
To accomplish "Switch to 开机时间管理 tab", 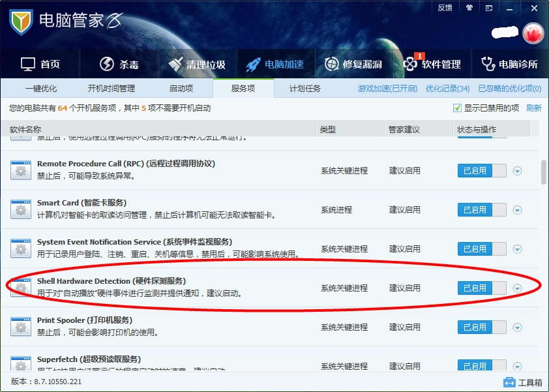I will (111, 88).
